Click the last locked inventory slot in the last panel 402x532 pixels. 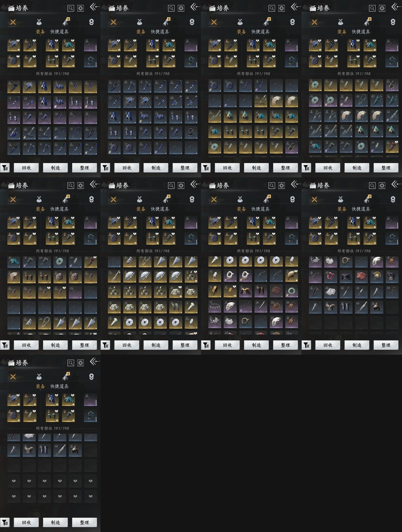91,496
